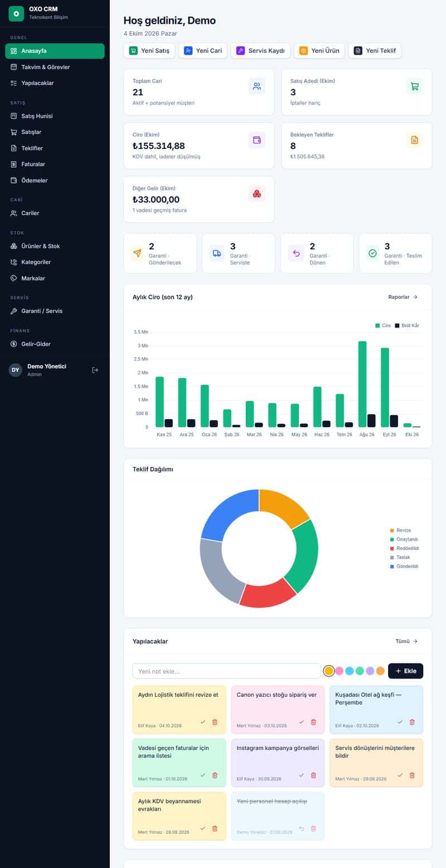This screenshot has height=868, width=446.
Task: Select the light blue note color swatch
Action: (350, 671)
